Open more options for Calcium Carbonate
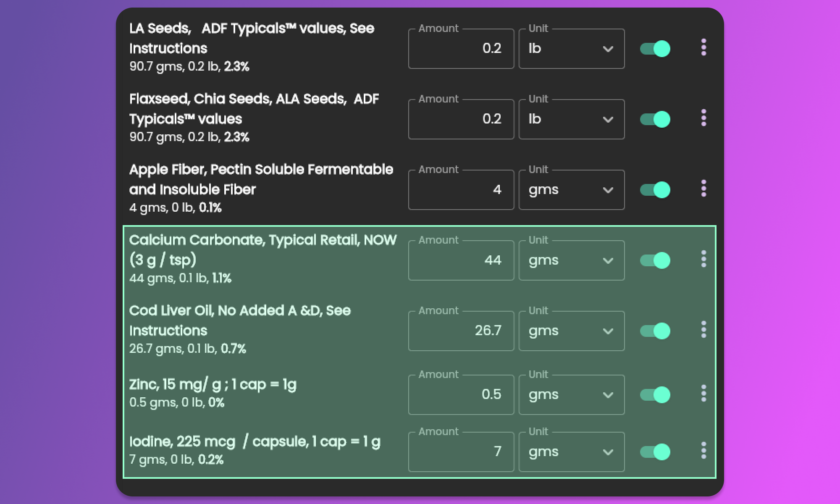This screenshot has width=840, height=504. point(703,259)
